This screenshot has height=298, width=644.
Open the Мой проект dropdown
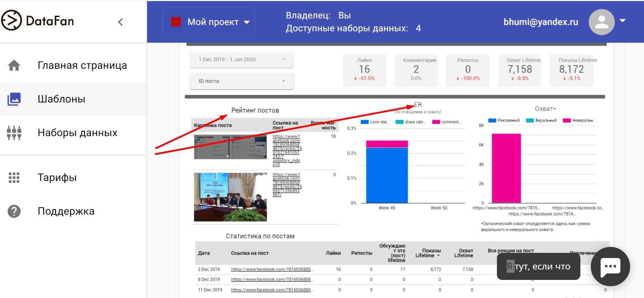pos(209,22)
